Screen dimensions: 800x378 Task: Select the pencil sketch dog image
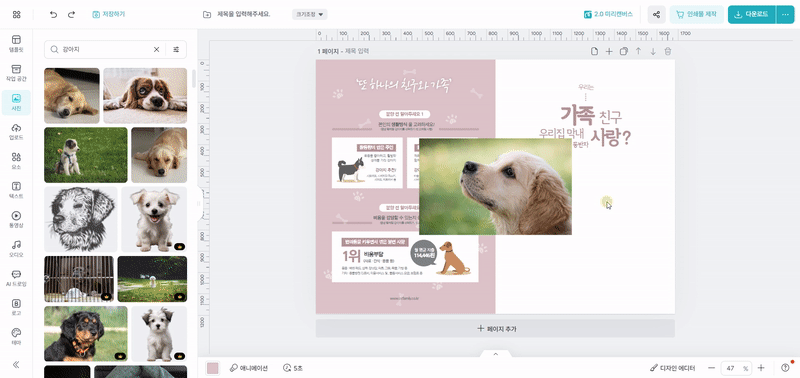[81, 219]
